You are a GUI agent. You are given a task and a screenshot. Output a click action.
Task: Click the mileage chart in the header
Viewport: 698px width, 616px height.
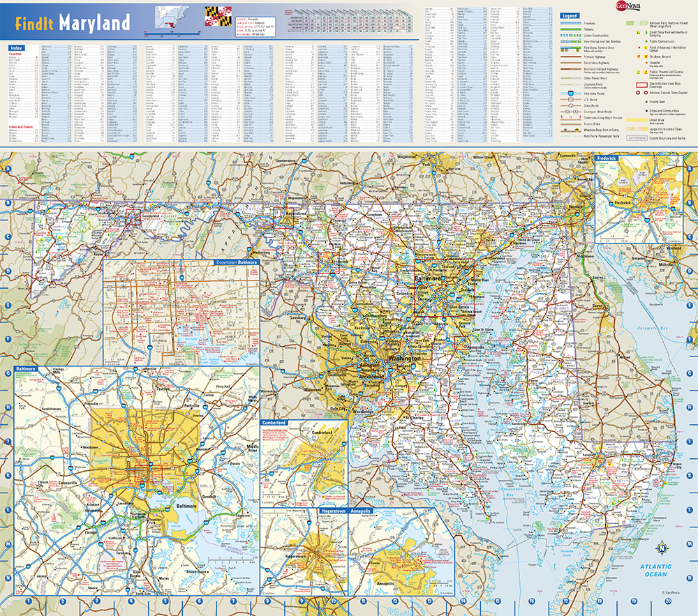click(348, 21)
